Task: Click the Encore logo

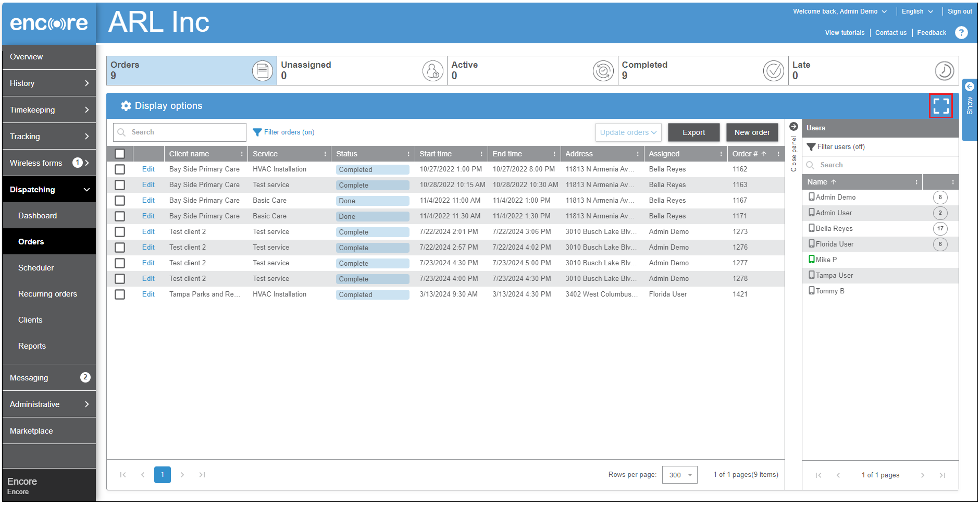Action: 49,23
